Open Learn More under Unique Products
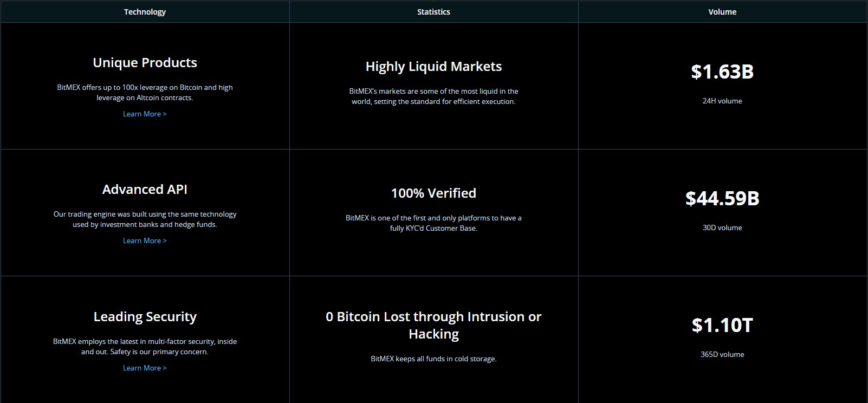This screenshot has width=868, height=403. tap(145, 114)
